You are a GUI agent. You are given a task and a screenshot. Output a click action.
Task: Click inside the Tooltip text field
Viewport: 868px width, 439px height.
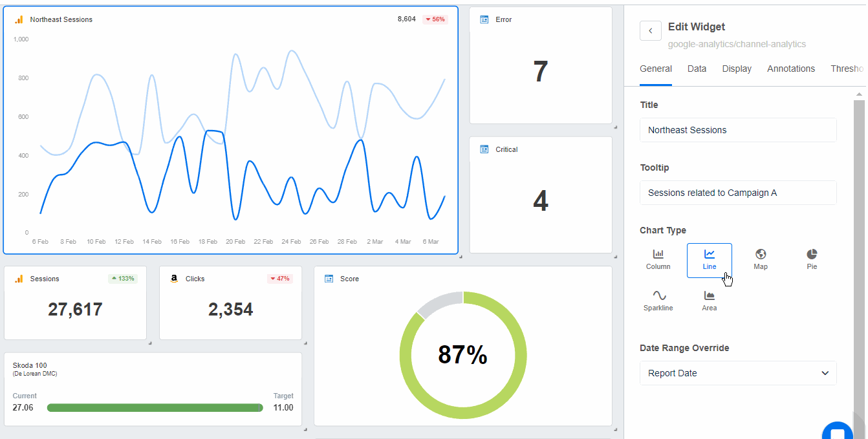click(x=738, y=192)
